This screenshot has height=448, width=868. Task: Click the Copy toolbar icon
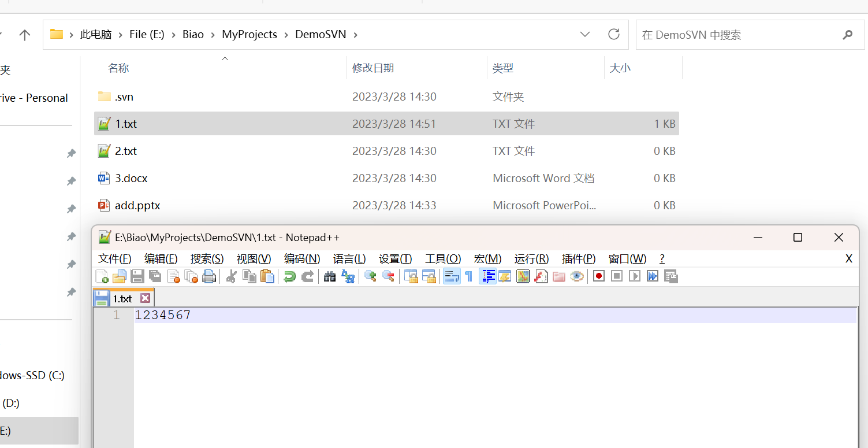click(249, 276)
